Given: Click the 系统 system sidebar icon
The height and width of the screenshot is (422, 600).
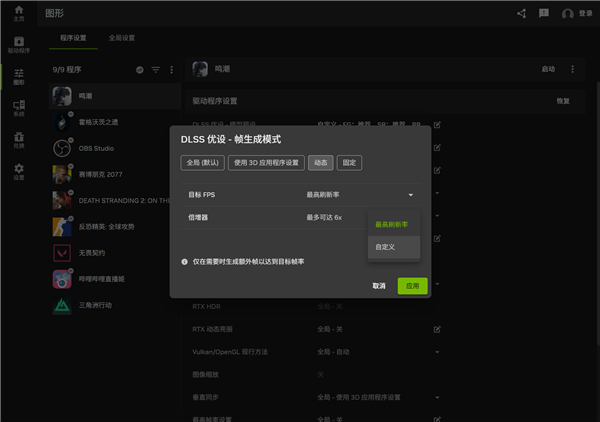Looking at the screenshot, I should [18, 108].
